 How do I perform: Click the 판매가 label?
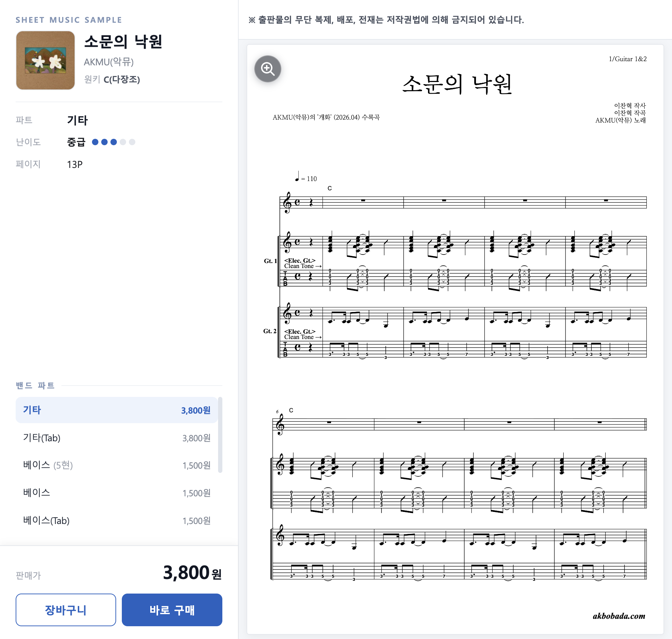28,575
